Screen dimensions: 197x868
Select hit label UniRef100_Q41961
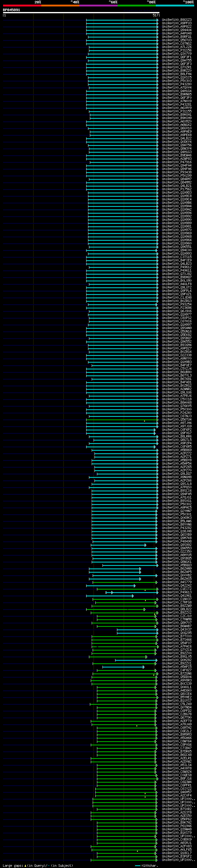[x=177, y=596]
